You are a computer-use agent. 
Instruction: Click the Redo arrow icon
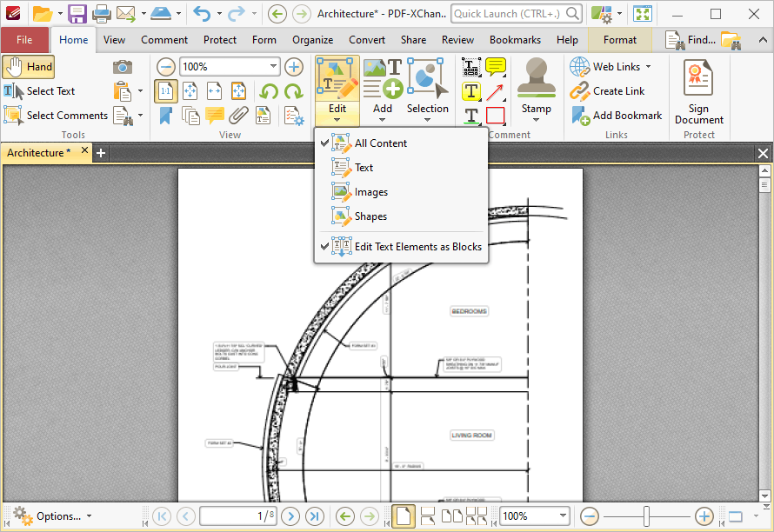(x=237, y=14)
